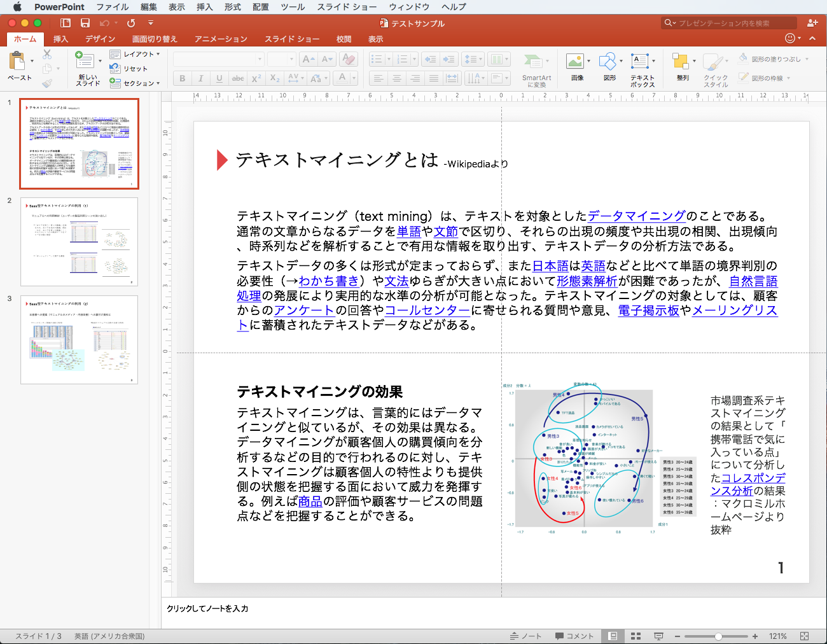Toggle the ノート notes pane
The image size is (827, 644).
(x=525, y=636)
